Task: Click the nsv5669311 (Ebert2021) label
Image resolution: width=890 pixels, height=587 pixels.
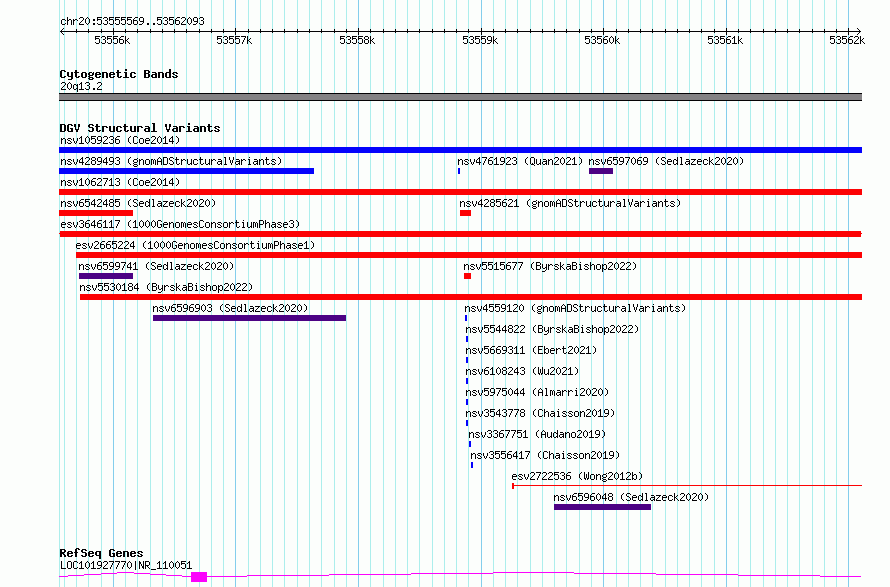Action: coord(531,350)
